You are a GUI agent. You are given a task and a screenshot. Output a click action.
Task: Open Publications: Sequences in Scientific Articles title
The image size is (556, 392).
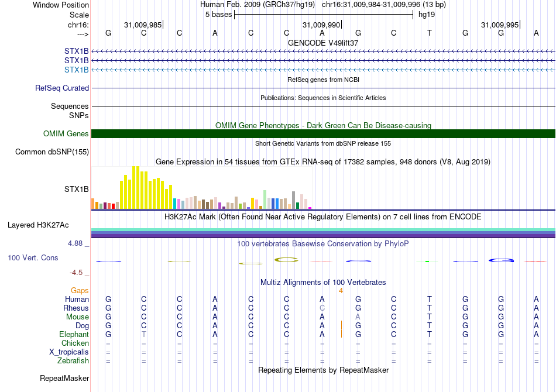click(x=323, y=98)
